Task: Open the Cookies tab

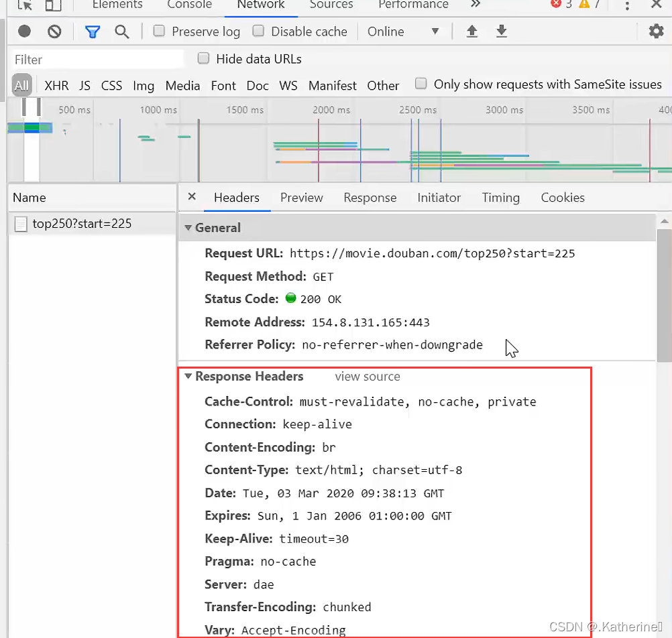Action: (563, 198)
